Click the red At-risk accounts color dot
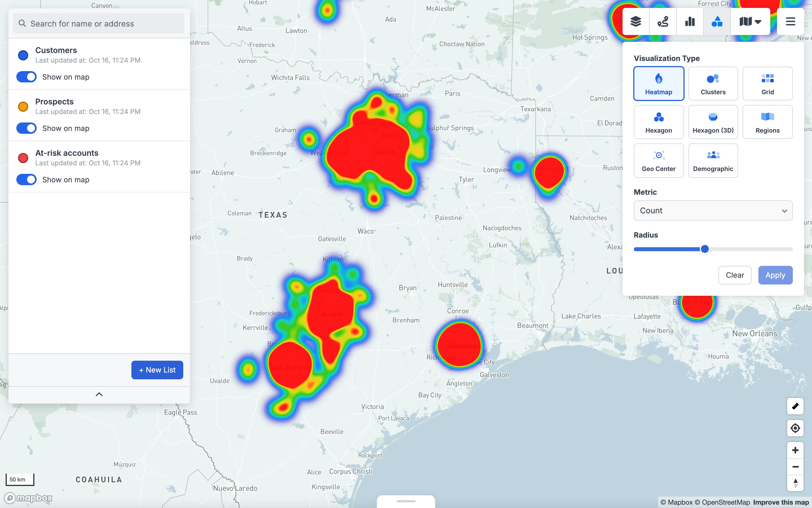 (23, 158)
